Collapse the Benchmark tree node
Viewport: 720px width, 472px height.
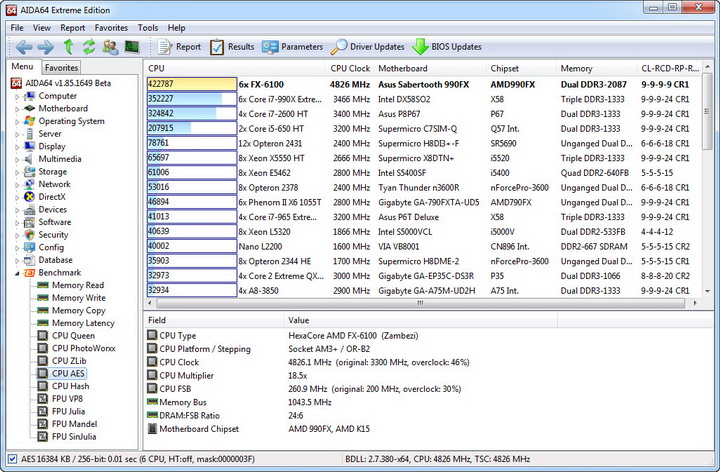[x=17, y=273]
